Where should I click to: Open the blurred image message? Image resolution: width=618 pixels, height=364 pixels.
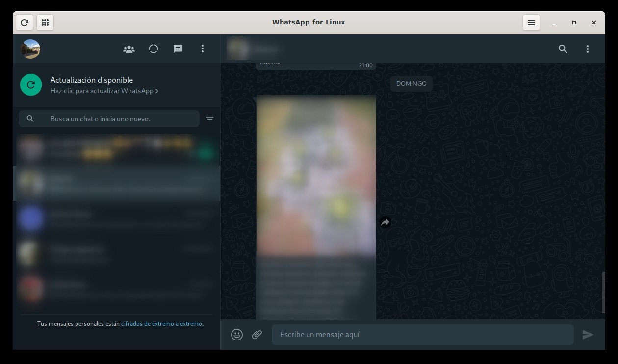tap(316, 175)
